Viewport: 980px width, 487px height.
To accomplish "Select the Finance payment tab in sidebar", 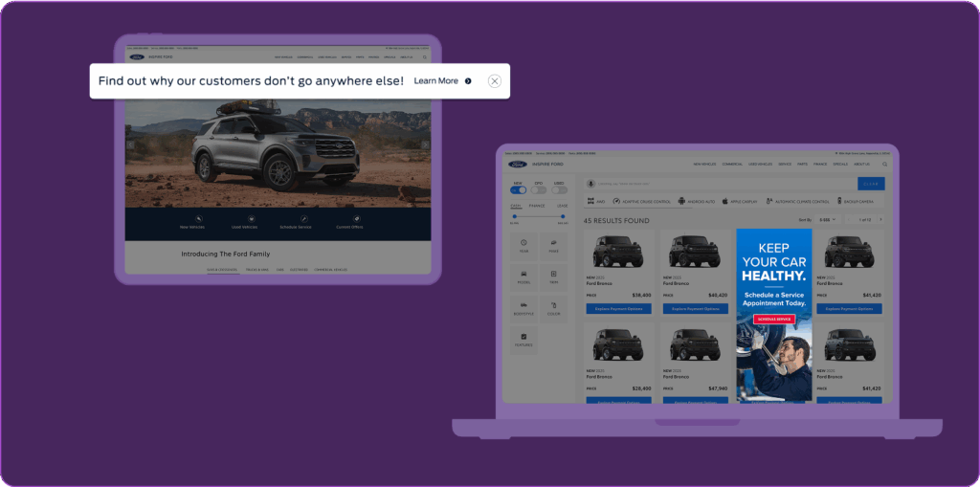I will (537, 205).
